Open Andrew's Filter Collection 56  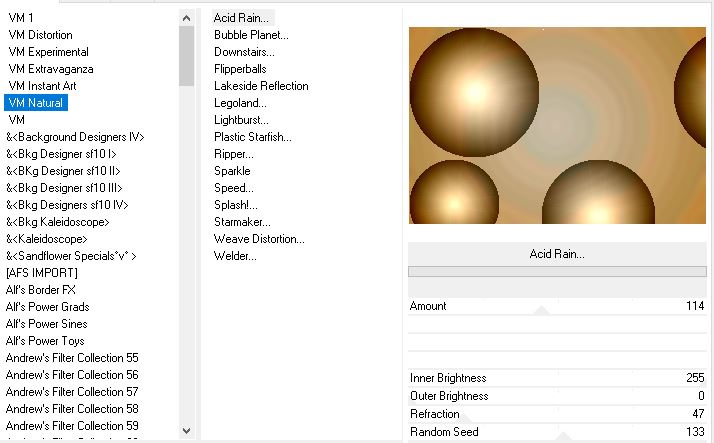[72, 375]
